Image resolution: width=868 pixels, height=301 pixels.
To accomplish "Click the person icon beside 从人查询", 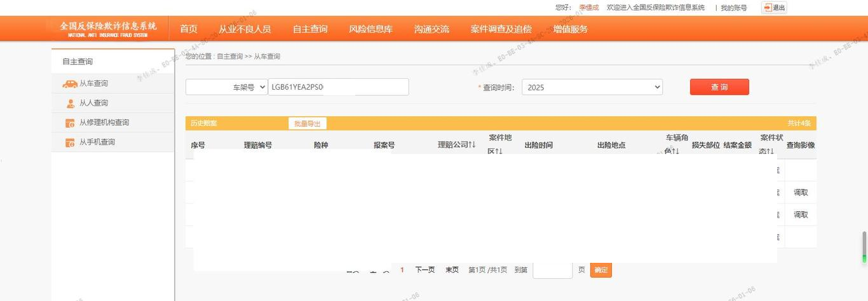I will (x=70, y=103).
